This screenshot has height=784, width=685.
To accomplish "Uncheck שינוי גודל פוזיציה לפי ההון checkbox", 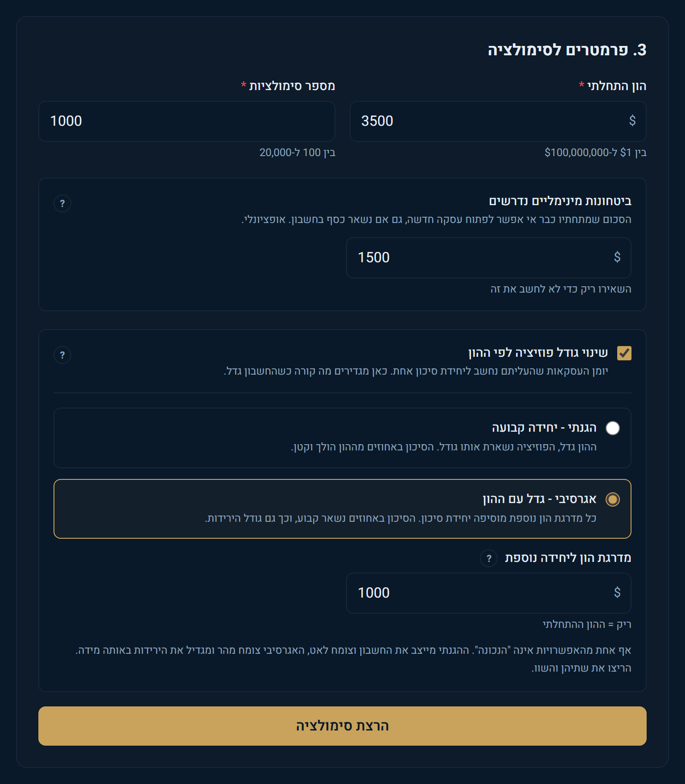I will pyautogui.click(x=624, y=353).
